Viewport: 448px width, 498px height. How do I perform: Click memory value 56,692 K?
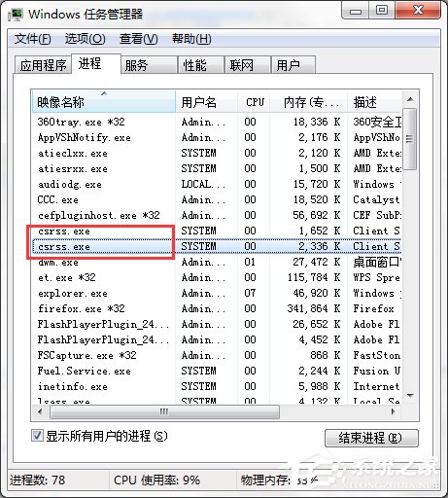pyautogui.click(x=317, y=215)
